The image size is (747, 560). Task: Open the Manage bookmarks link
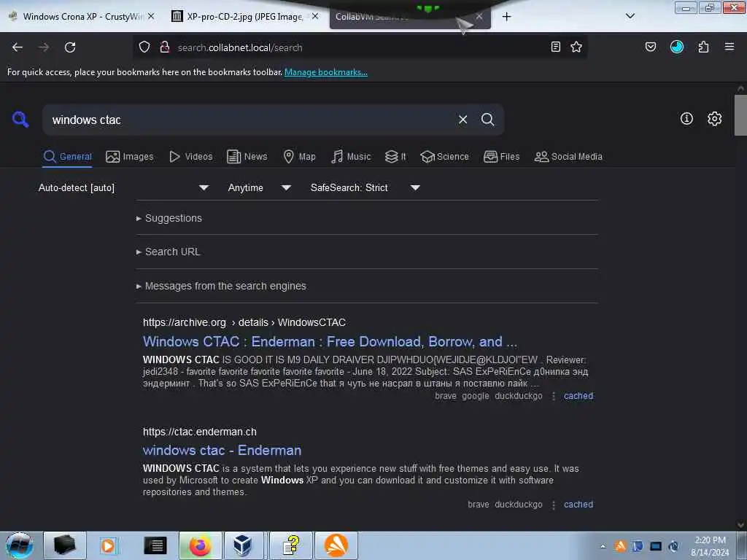(326, 72)
